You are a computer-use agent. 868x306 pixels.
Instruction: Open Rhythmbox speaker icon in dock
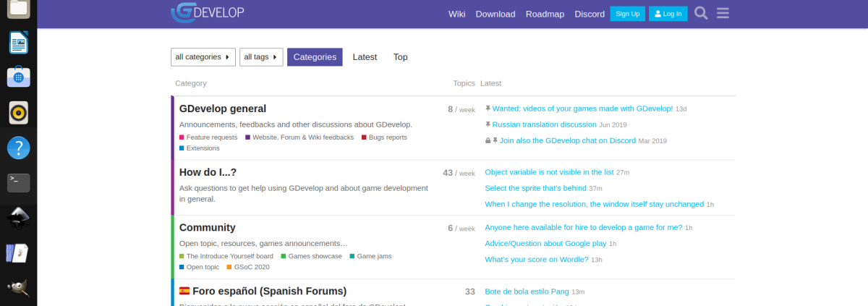(x=18, y=113)
